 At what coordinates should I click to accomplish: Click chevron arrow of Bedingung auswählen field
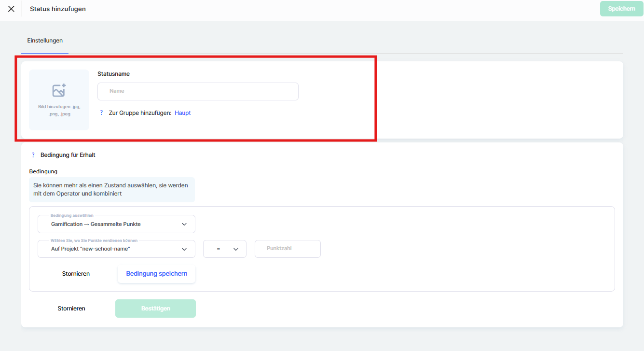point(184,224)
